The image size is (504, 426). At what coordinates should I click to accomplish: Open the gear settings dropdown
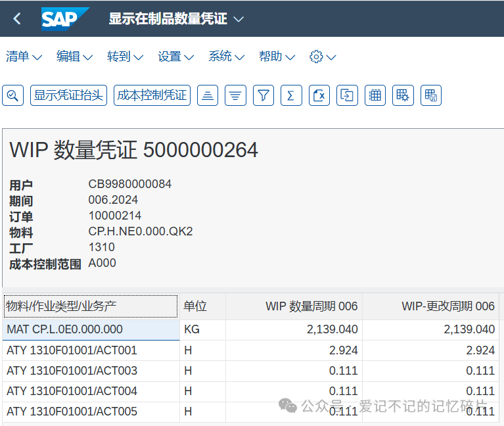click(x=323, y=57)
